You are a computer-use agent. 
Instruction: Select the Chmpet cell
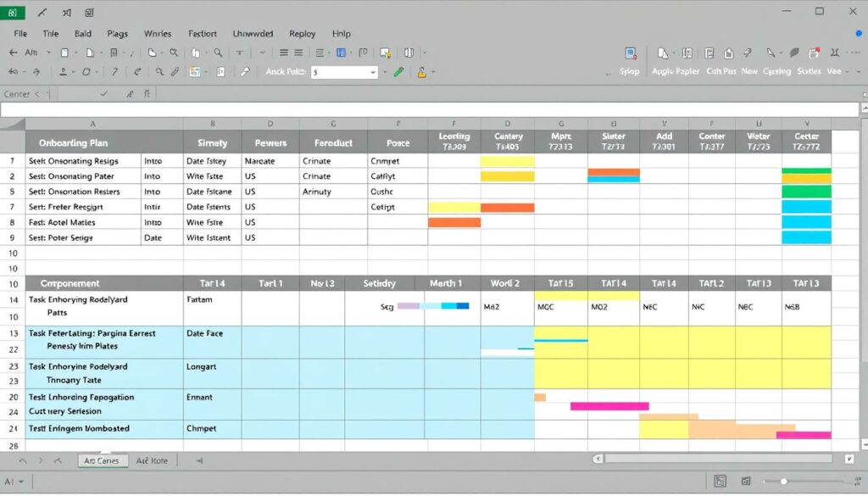click(212, 429)
